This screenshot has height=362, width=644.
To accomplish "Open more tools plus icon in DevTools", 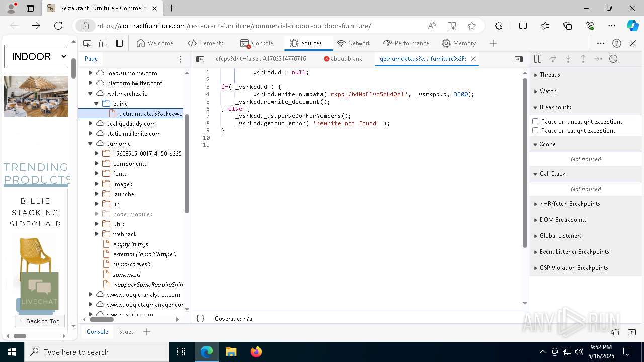I will click(493, 43).
